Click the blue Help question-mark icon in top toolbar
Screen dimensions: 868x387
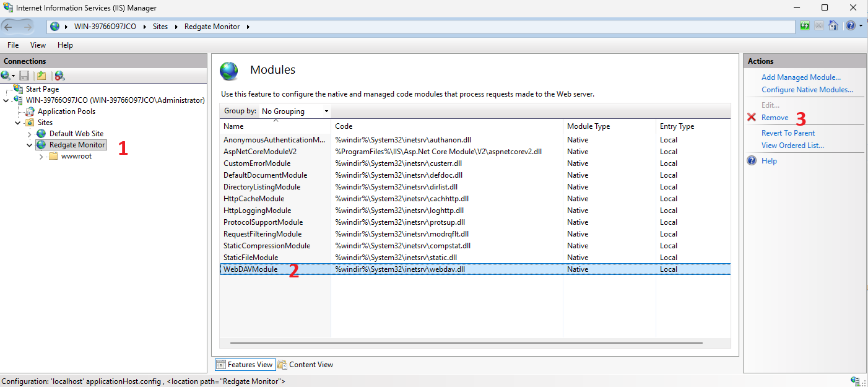pos(851,26)
